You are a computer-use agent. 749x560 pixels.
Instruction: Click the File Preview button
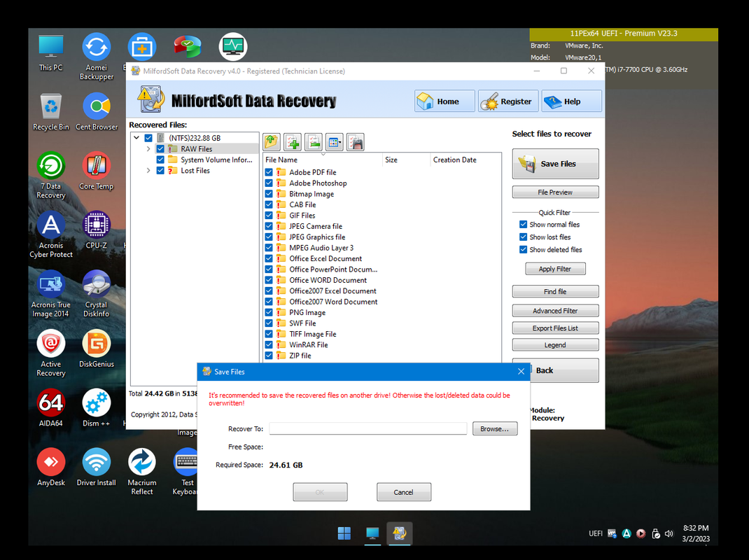[x=555, y=192]
